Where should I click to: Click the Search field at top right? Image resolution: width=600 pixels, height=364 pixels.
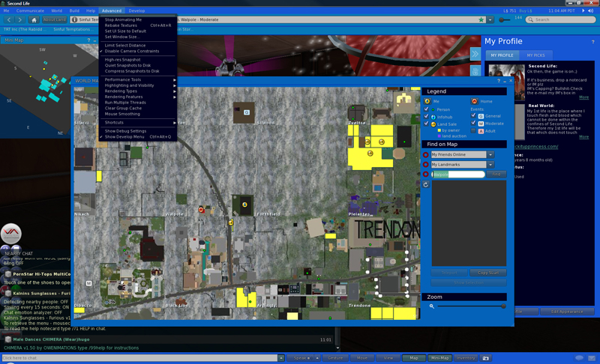pos(560,20)
